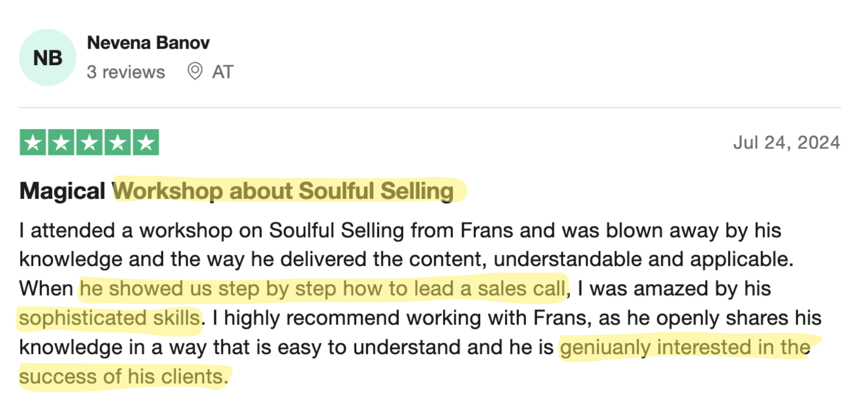
Task: Click the NB avatar circle
Action: [x=48, y=58]
